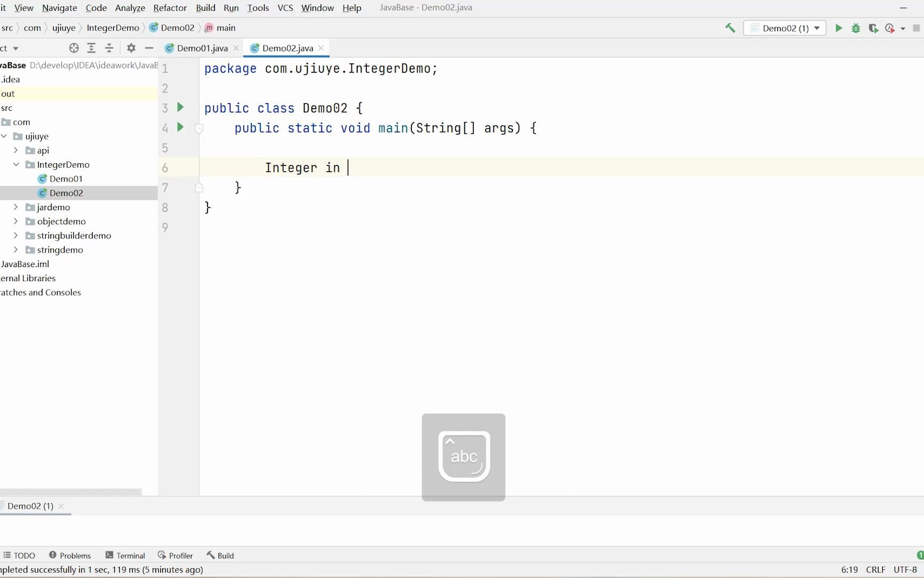Start debugging with the bug icon
The image size is (924, 578).
point(856,28)
